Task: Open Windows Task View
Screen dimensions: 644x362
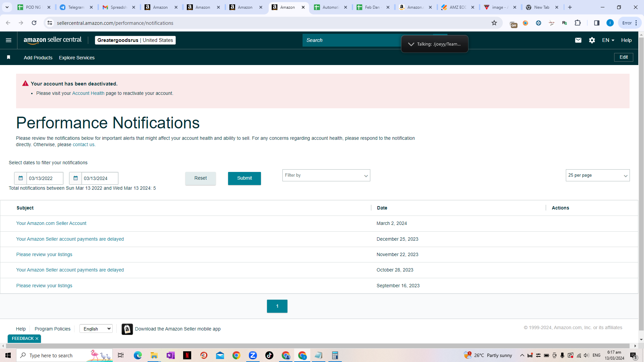Action: tap(121, 355)
